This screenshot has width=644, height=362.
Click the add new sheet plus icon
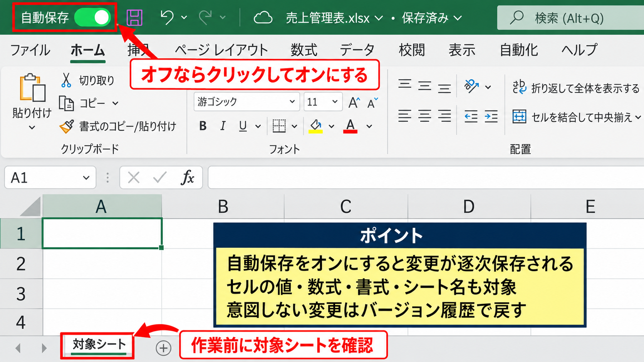click(164, 348)
